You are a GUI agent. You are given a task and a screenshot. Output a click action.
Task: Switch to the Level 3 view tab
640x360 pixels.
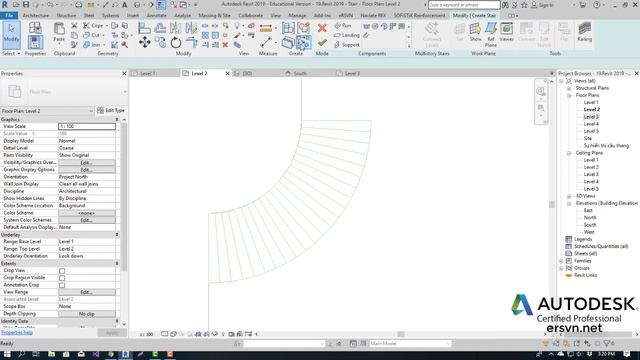(352, 73)
